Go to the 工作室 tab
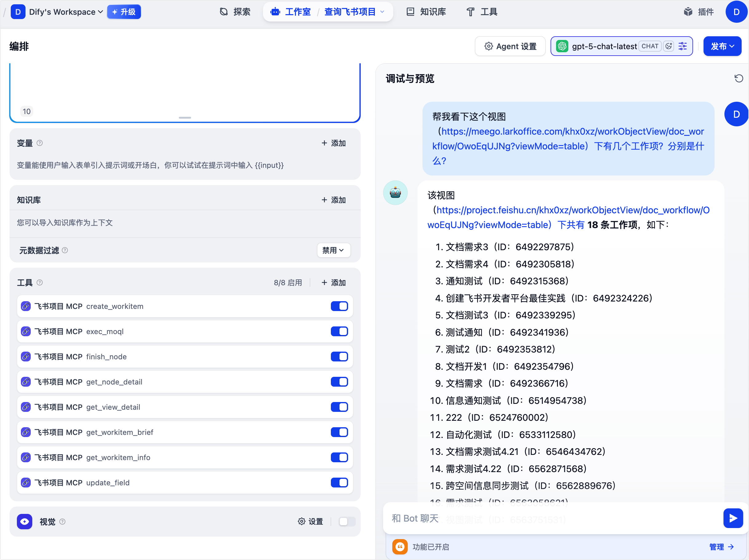This screenshot has width=749, height=560. [x=291, y=12]
